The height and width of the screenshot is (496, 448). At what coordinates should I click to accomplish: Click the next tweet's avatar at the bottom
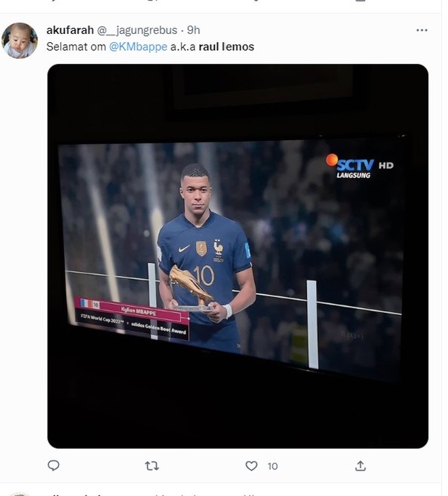pyautogui.click(x=19, y=494)
